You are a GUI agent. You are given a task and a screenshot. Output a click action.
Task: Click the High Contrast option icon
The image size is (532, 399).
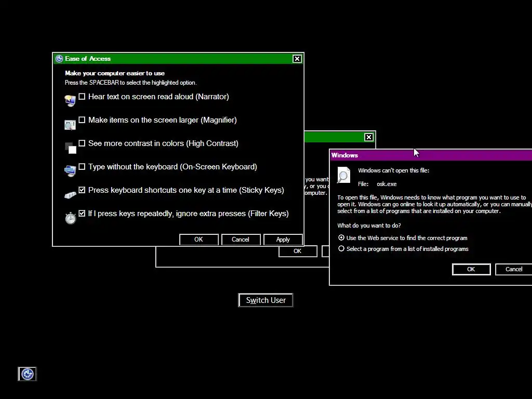pyautogui.click(x=70, y=148)
